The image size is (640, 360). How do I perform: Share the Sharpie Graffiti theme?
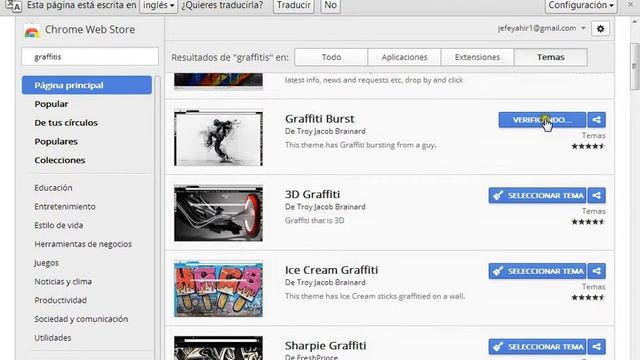pos(596,347)
